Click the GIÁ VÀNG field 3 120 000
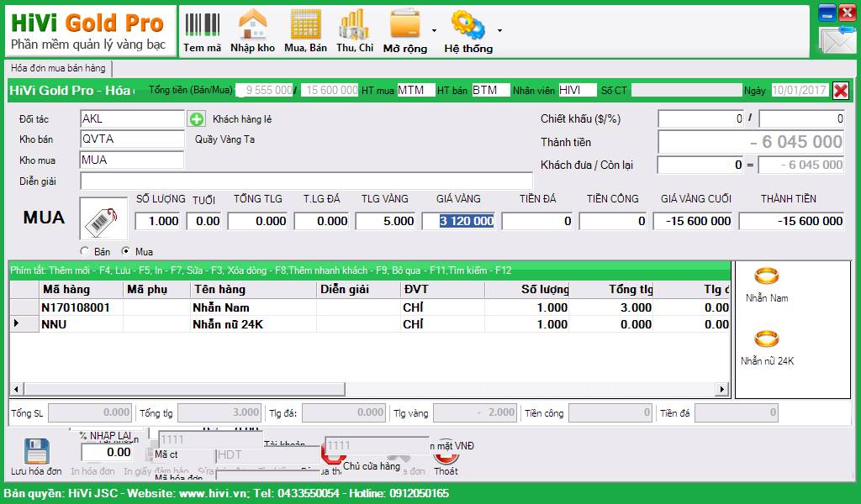 [x=458, y=221]
